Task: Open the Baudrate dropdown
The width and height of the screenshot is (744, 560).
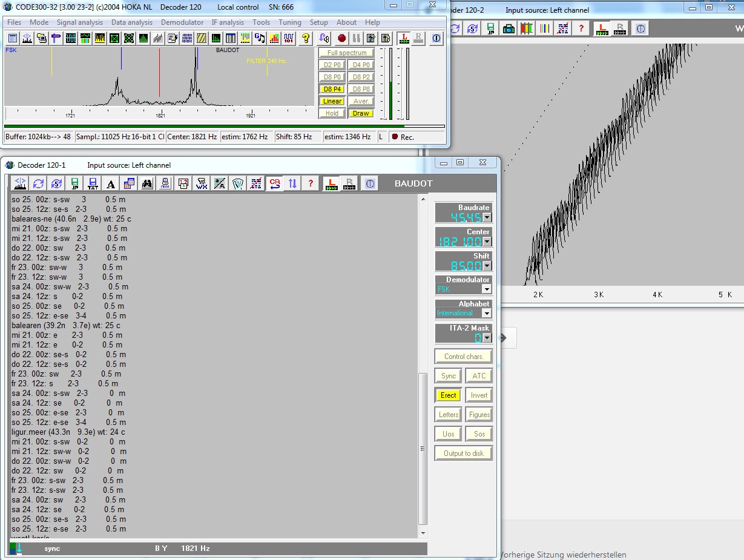Action: [487, 217]
